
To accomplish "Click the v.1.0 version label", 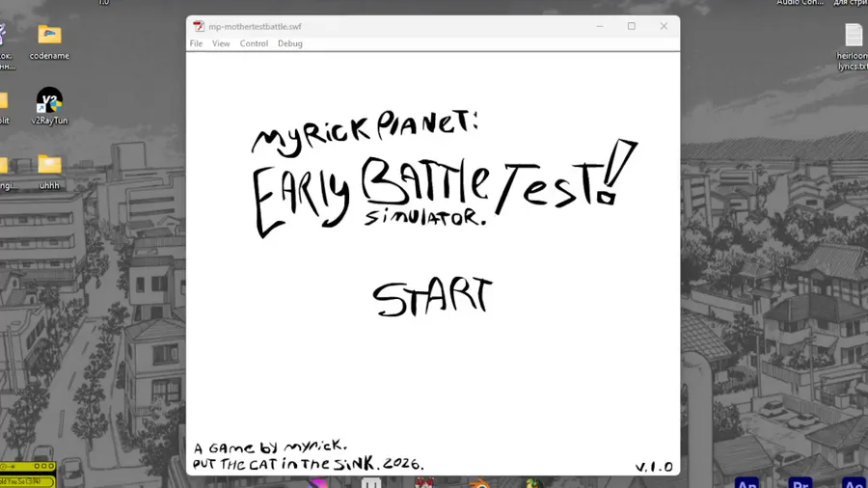I will (x=654, y=467).
